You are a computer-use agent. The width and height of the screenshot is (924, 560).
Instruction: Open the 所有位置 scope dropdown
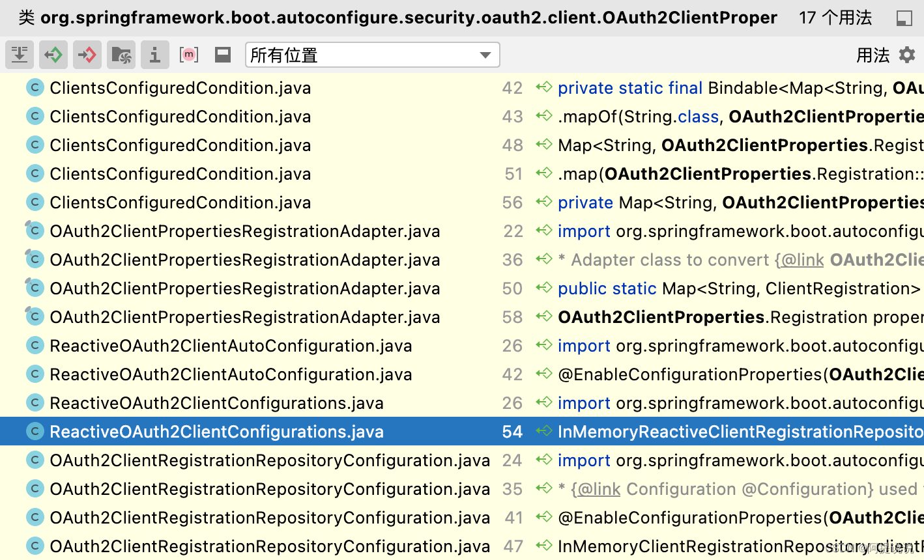click(x=371, y=55)
